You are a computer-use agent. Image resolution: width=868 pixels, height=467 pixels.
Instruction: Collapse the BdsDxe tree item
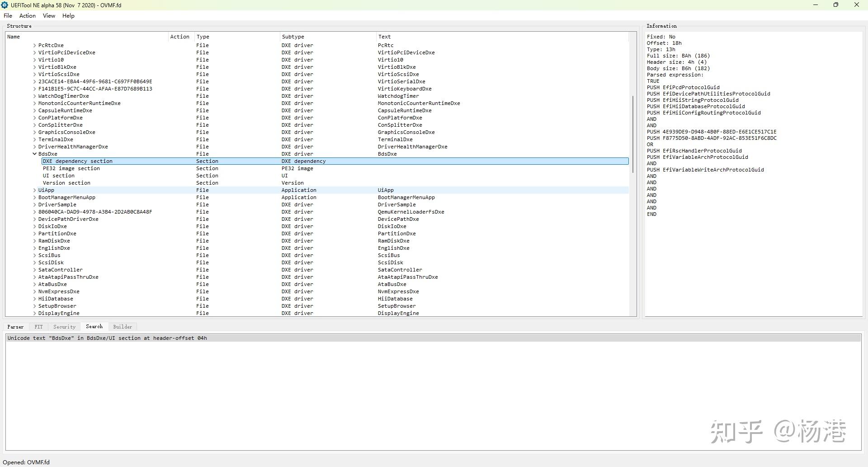pyautogui.click(x=34, y=153)
